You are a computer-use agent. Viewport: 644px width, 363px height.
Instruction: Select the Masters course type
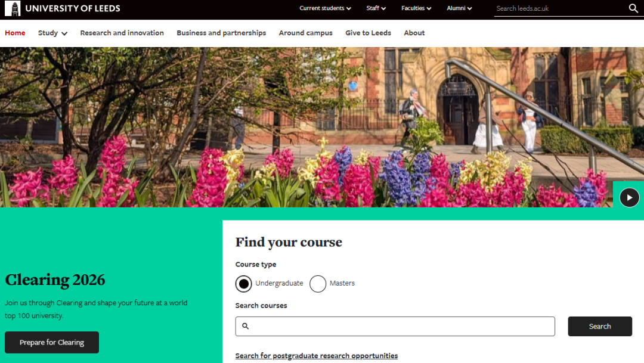pos(317,284)
